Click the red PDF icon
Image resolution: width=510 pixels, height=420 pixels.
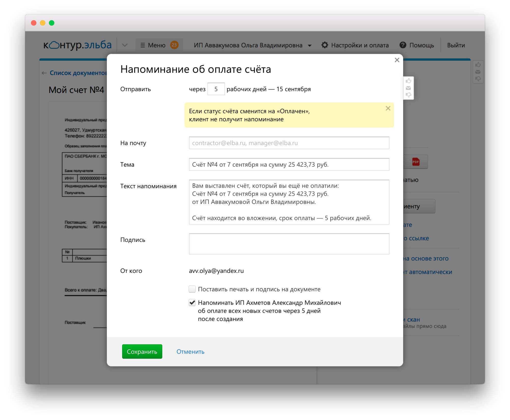[415, 162]
